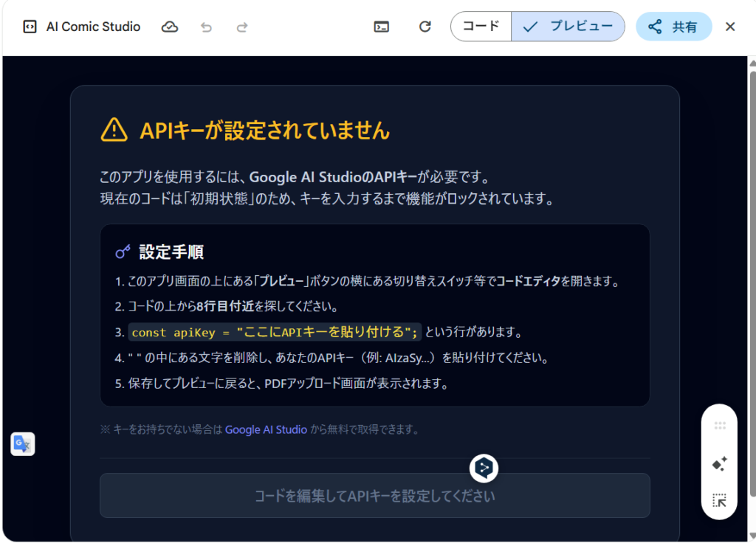This screenshot has height=543, width=756.
Task: Click the dotted grip handle of the floating toolbar
Action: 719,426
